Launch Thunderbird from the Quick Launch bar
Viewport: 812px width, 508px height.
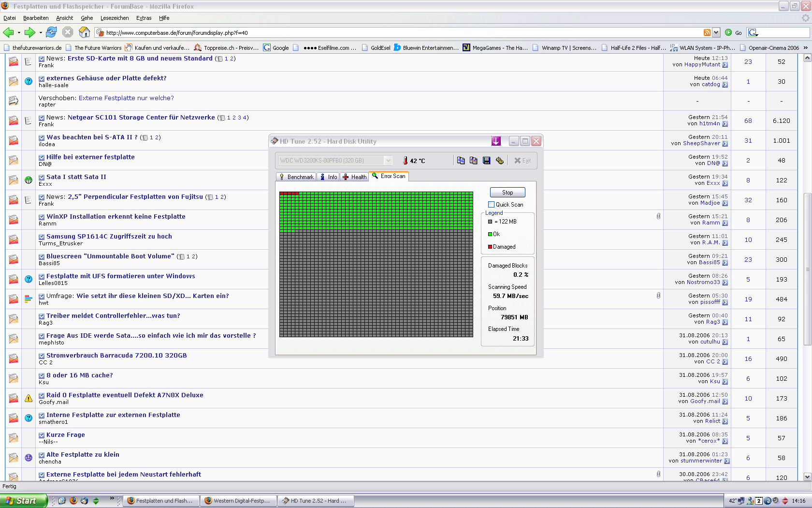pyautogui.click(x=84, y=501)
